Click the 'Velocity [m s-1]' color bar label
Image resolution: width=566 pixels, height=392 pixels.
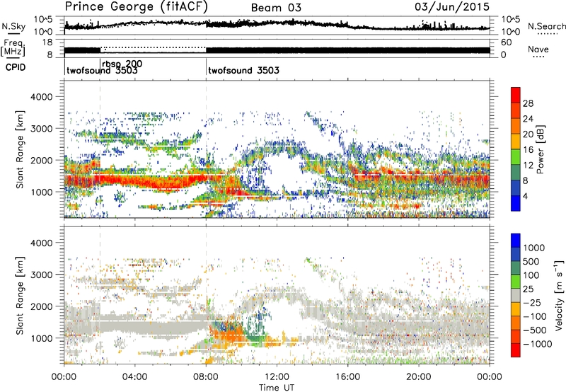(x=558, y=295)
